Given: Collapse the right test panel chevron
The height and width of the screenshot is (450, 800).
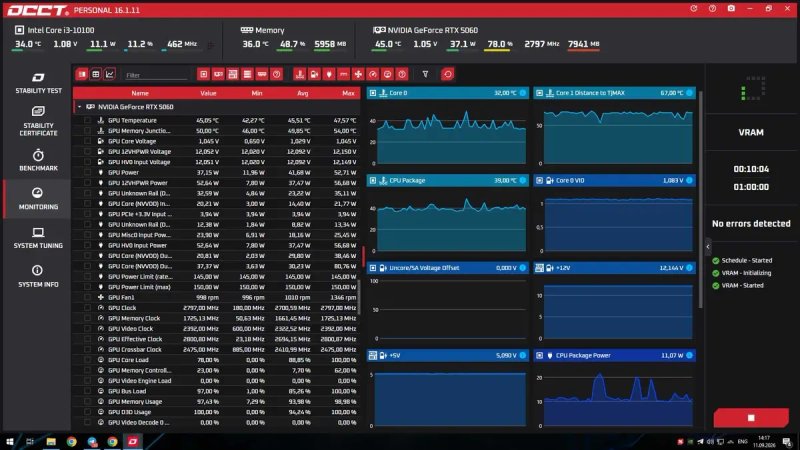Looking at the screenshot, I should coord(708,247).
